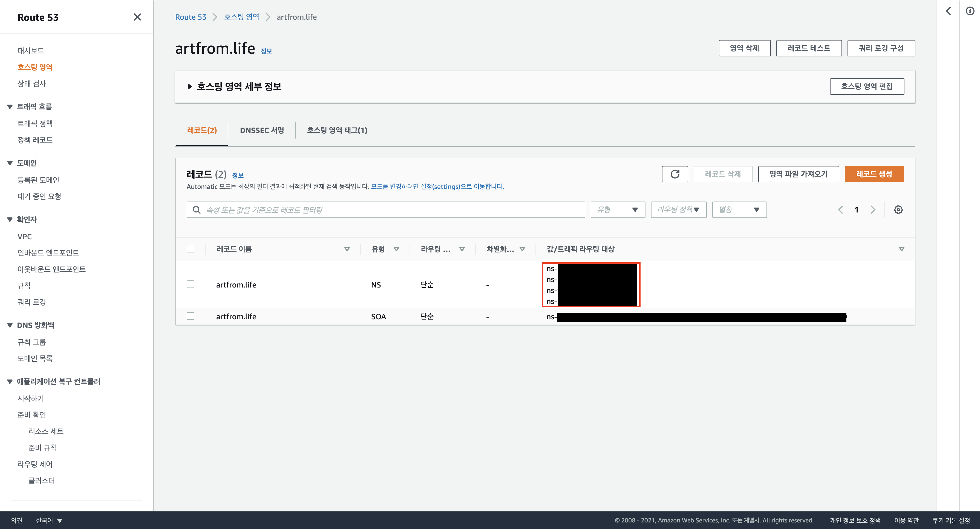Select the artfrom.life NS record checkbox
The height and width of the screenshot is (529, 980).
191,284
